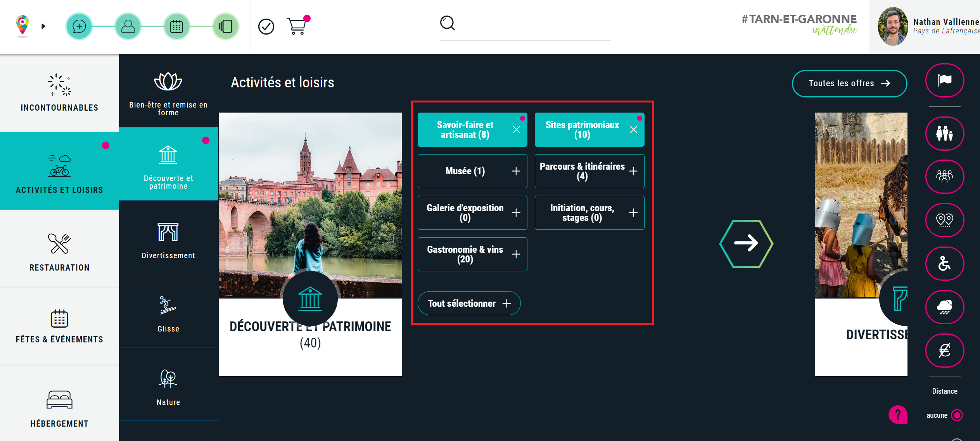Click the checkmark validation icon
The height and width of the screenshot is (441, 980).
click(266, 26)
